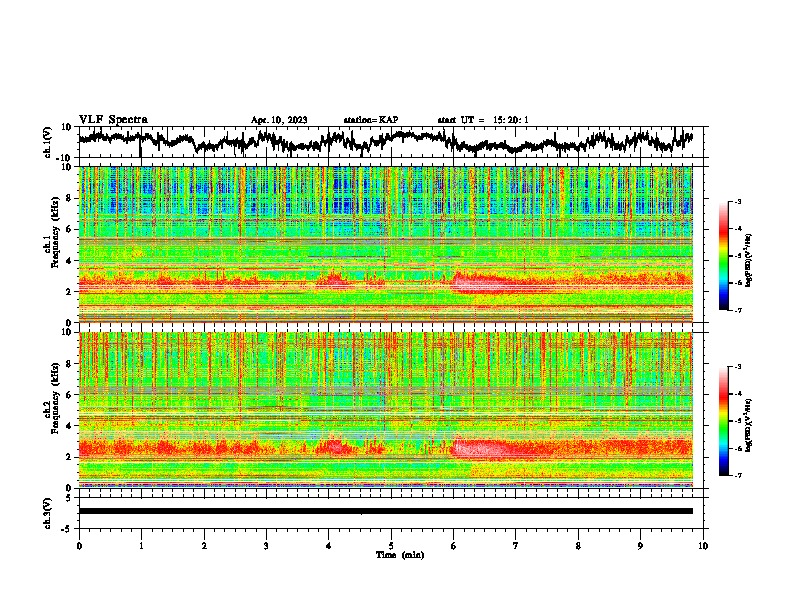Click the '-10' tick on ch.1 voltage axis
Viewport: 792px width, 612px height.
pos(65,157)
